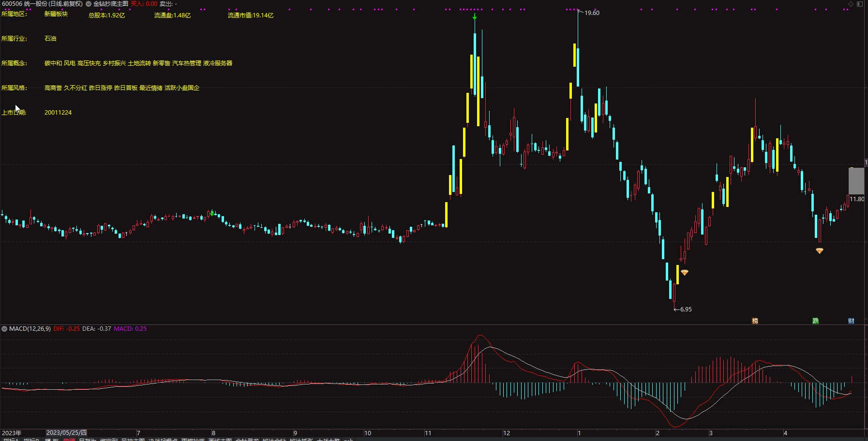
Task: Click the blue 财 event marker
Action: [851, 321]
